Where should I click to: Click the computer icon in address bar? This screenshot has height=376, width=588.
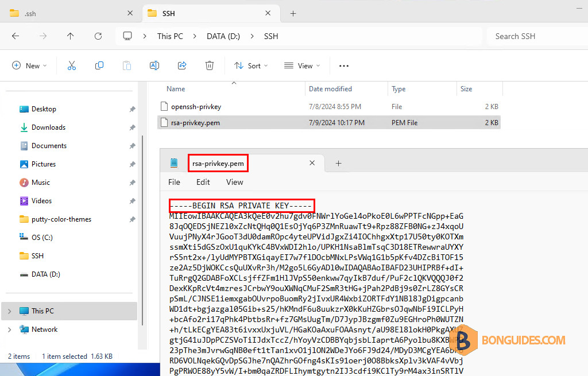[127, 36]
